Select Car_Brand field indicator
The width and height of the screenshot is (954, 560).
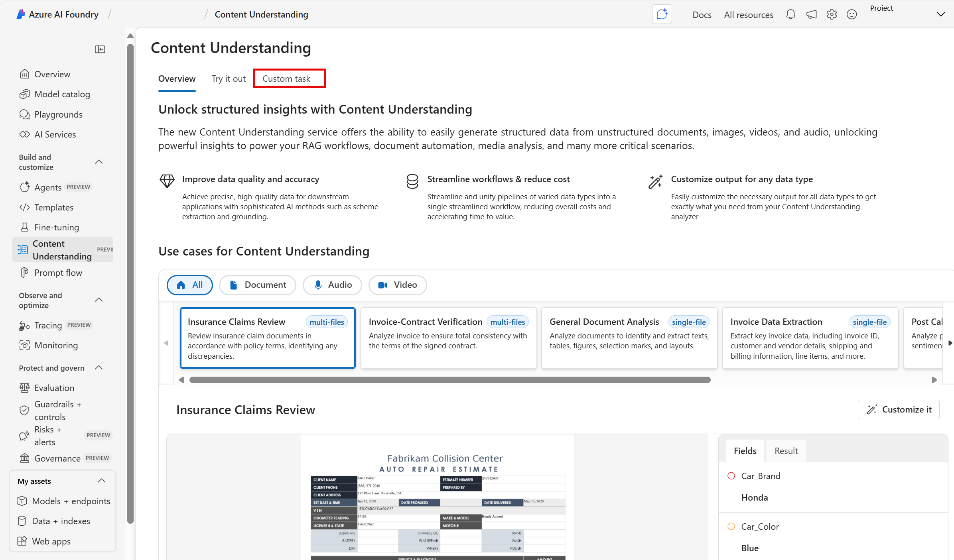click(731, 476)
